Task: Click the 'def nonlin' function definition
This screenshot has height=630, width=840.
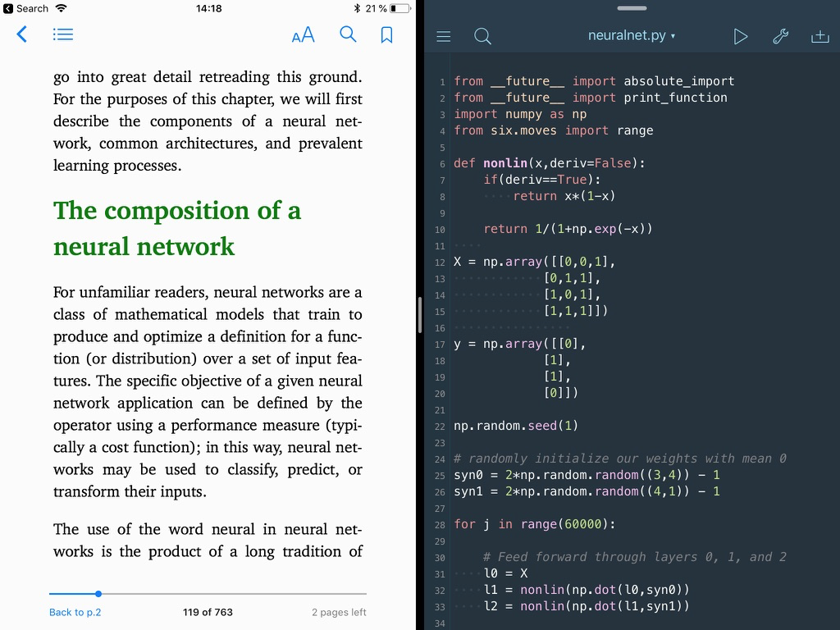Action: coord(550,163)
